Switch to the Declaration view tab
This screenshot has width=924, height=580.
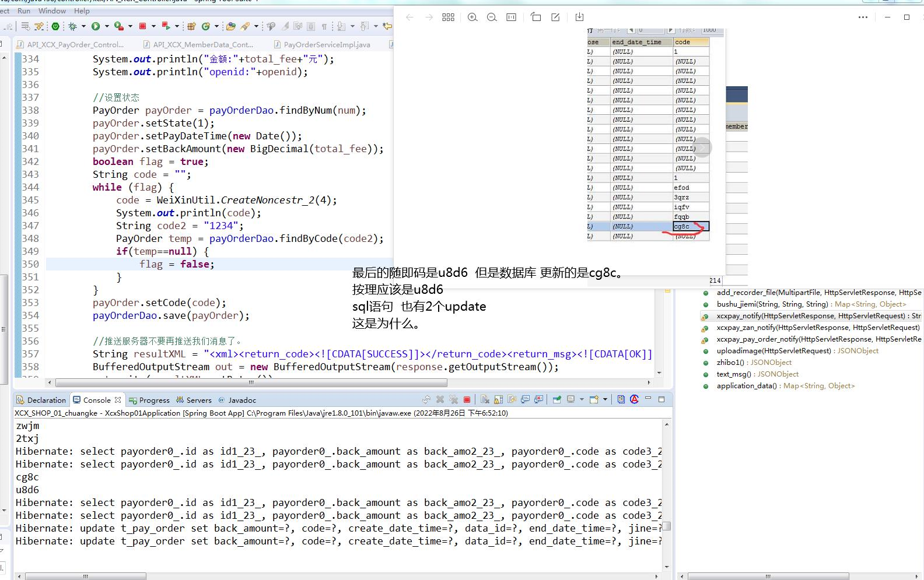(x=41, y=400)
